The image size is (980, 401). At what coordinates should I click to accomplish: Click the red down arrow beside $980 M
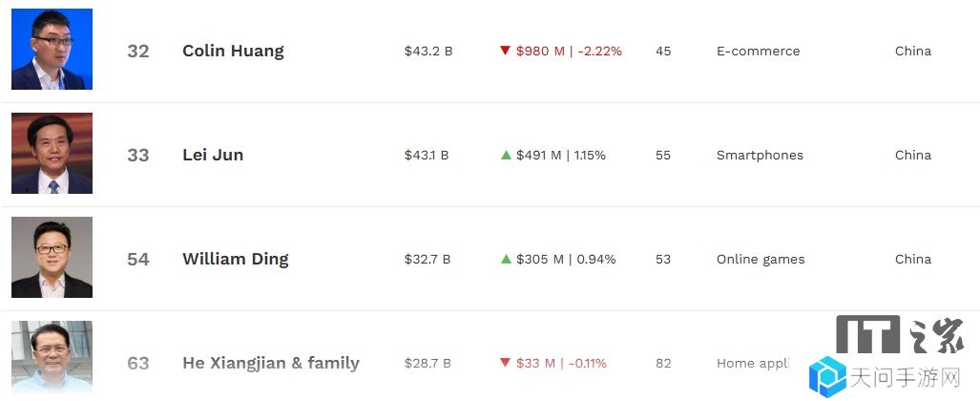coord(506,51)
